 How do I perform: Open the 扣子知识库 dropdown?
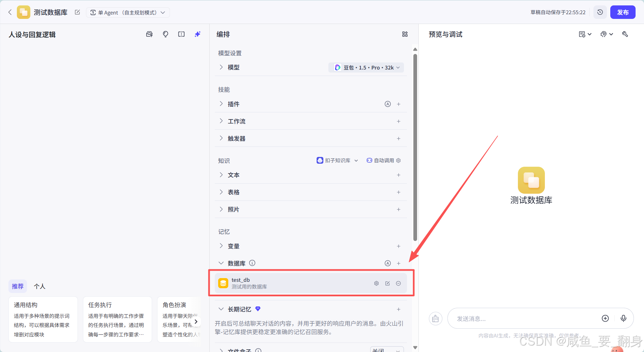coord(337,160)
